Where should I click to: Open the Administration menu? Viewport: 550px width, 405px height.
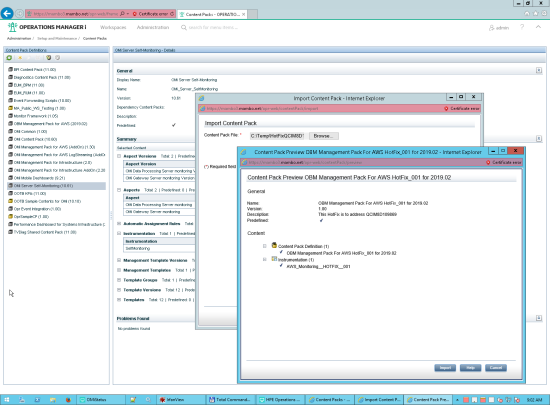(x=153, y=27)
